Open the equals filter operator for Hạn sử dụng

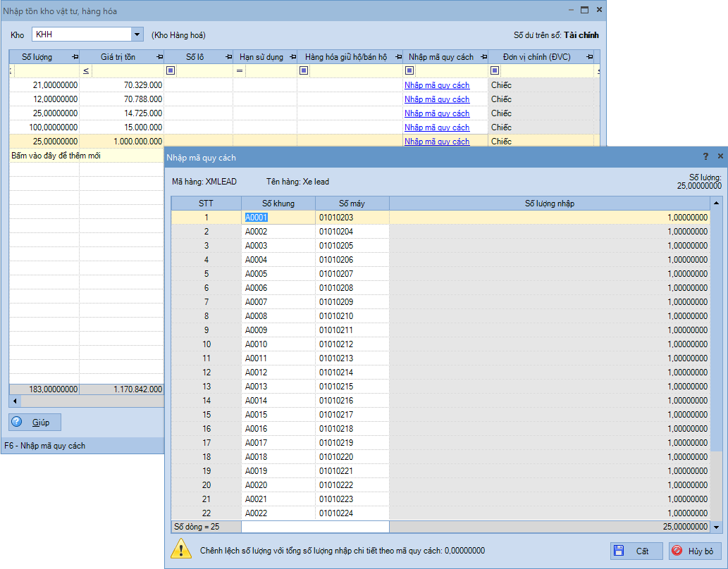coord(239,70)
